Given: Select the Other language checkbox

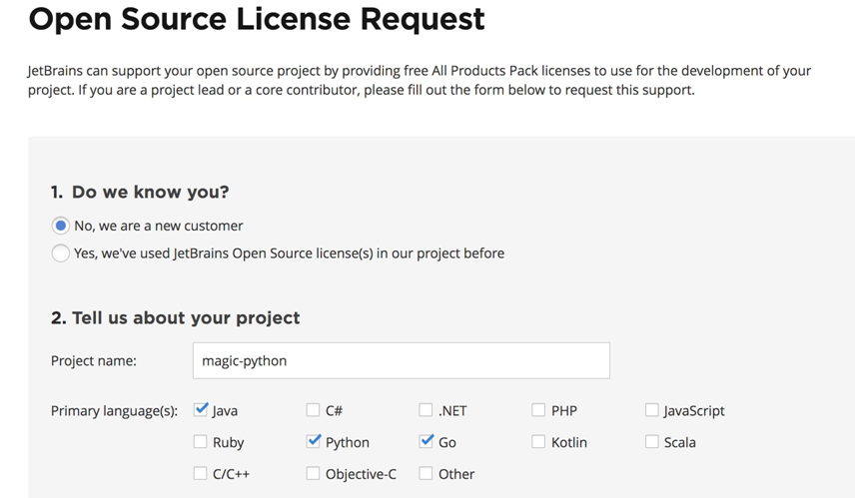Looking at the screenshot, I should (426, 474).
